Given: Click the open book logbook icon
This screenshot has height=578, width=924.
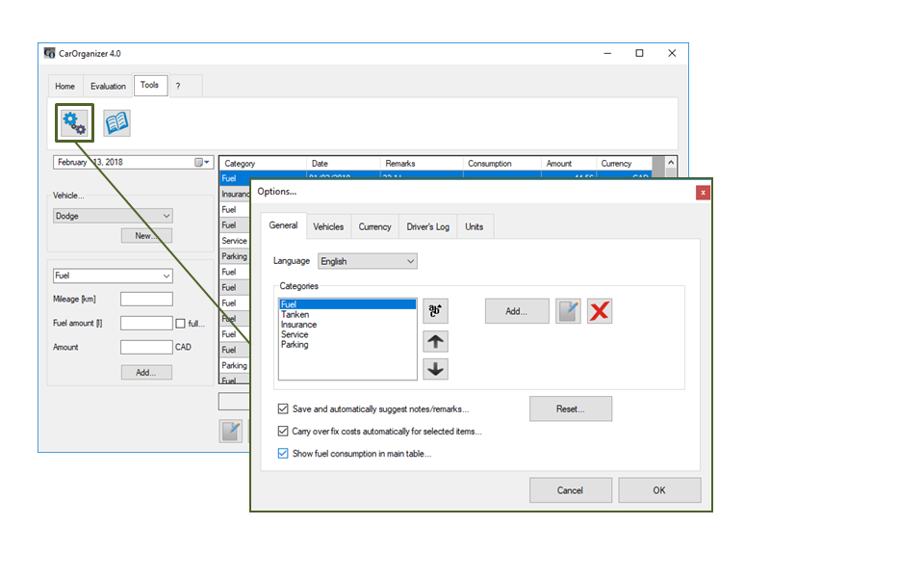Looking at the screenshot, I should click(116, 122).
